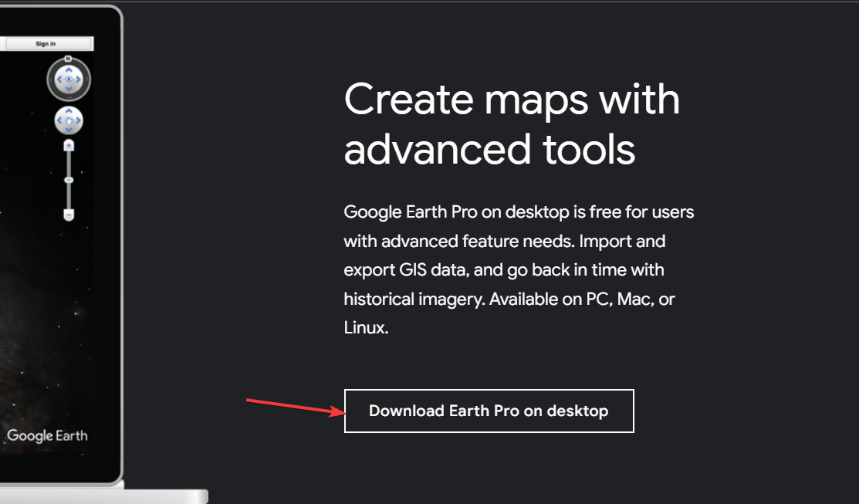Click the N button to reset north orientation
The width and height of the screenshot is (859, 504).
[x=66, y=59]
